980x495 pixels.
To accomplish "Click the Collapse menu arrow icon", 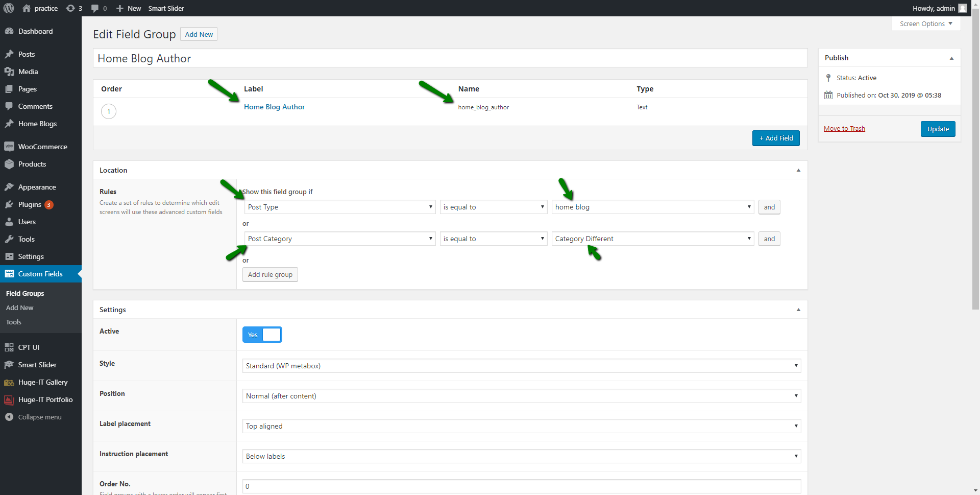I will (9, 417).
